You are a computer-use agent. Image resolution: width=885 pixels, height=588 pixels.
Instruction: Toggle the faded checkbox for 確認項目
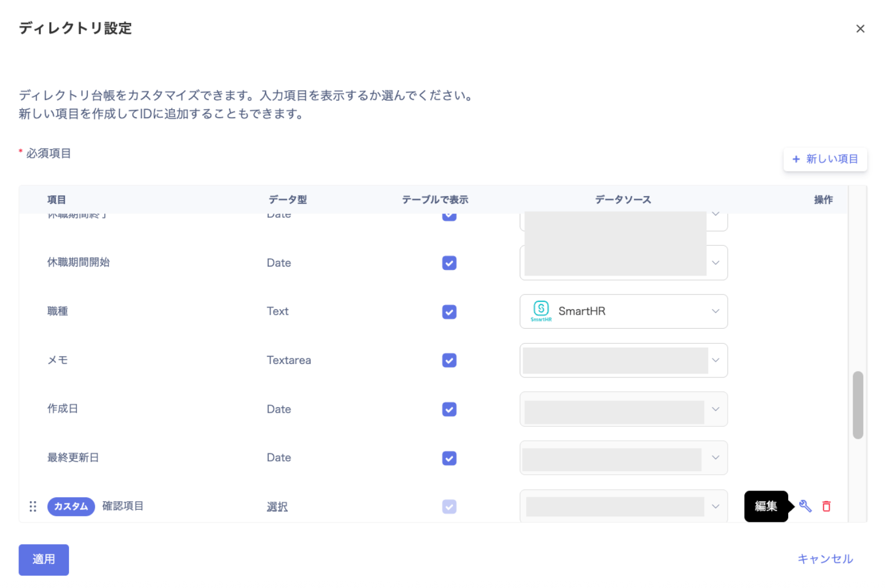click(449, 506)
